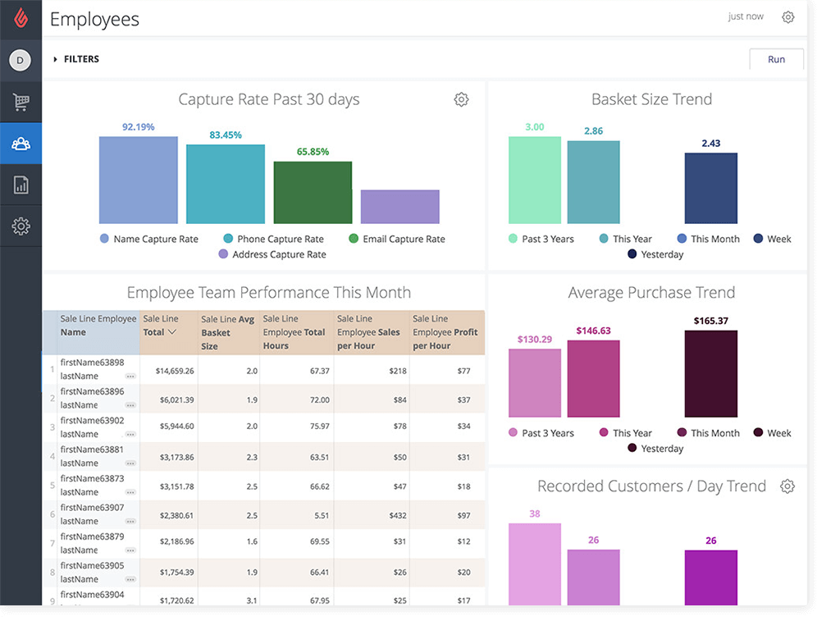Click the Run button
840x630 pixels.
[776, 59]
